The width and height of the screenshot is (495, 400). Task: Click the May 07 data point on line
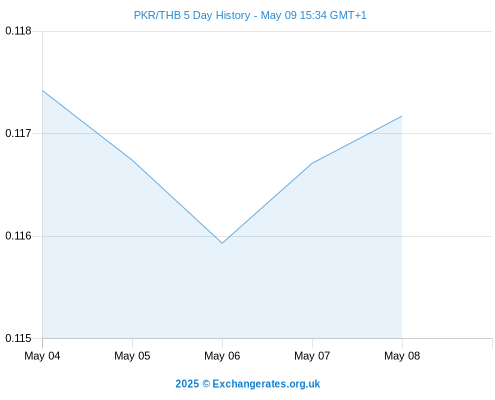tap(312, 163)
